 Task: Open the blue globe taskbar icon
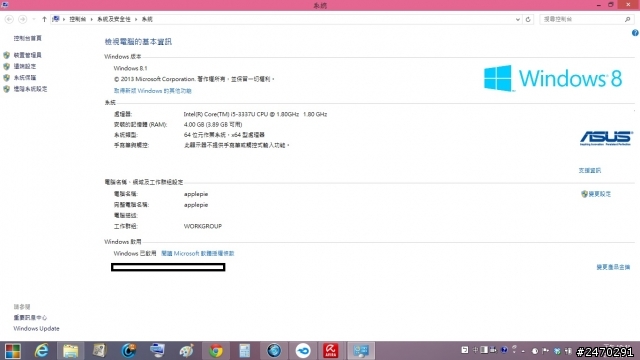273,351
